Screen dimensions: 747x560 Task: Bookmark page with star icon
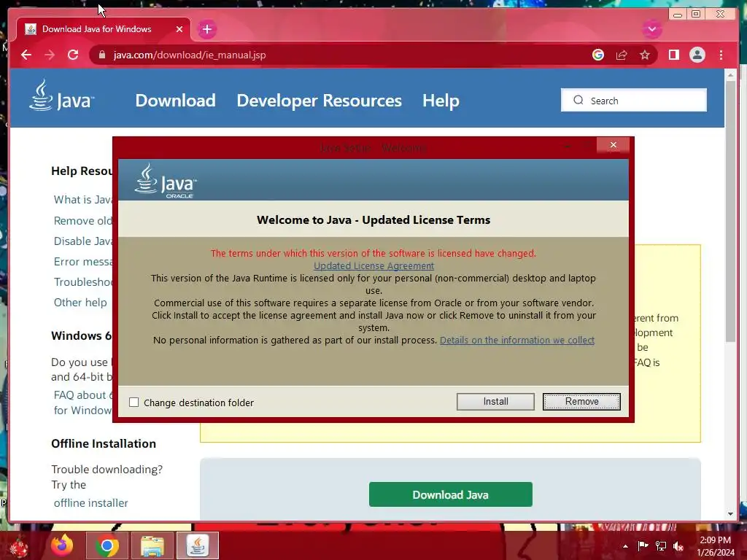tap(645, 55)
